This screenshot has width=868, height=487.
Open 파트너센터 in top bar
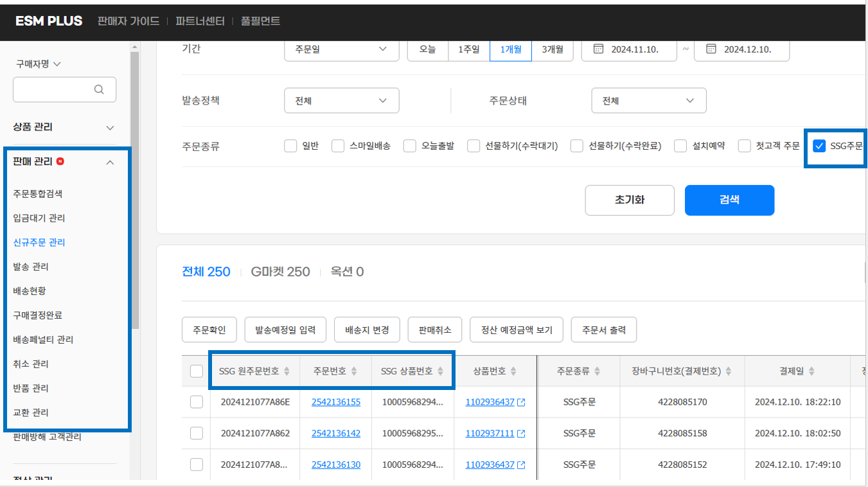200,21
